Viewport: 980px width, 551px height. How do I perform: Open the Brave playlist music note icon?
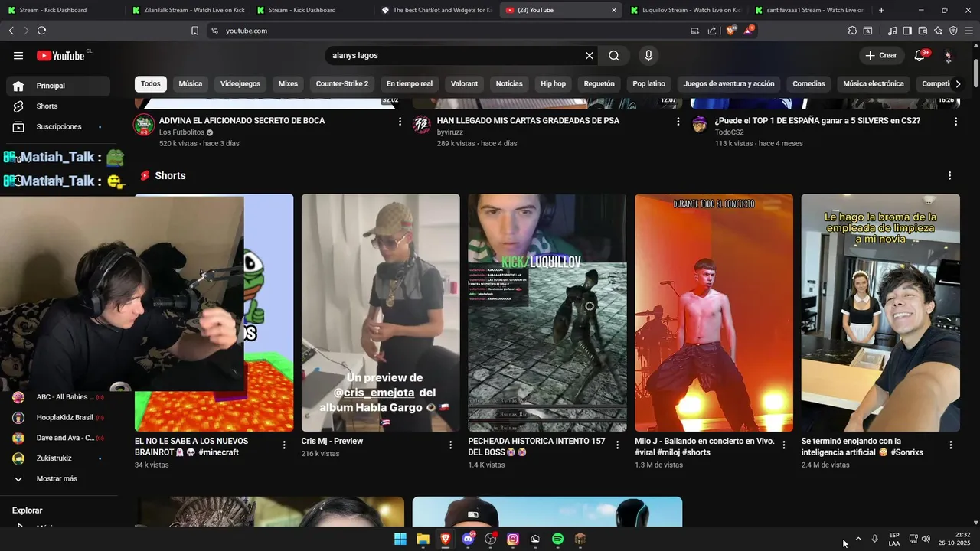(892, 31)
